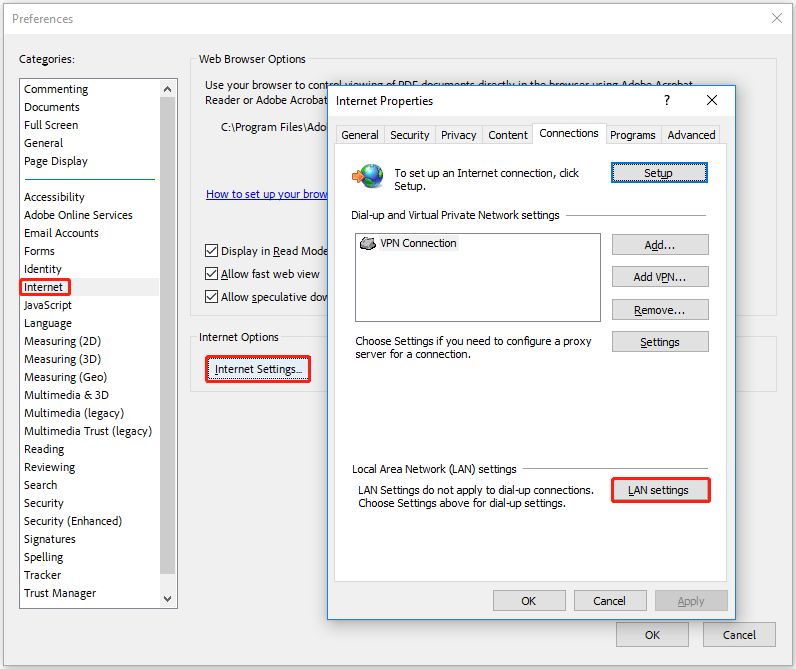796x669 pixels.
Task: Click the Setup button
Action: pyautogui.click(x=659, y=173)
